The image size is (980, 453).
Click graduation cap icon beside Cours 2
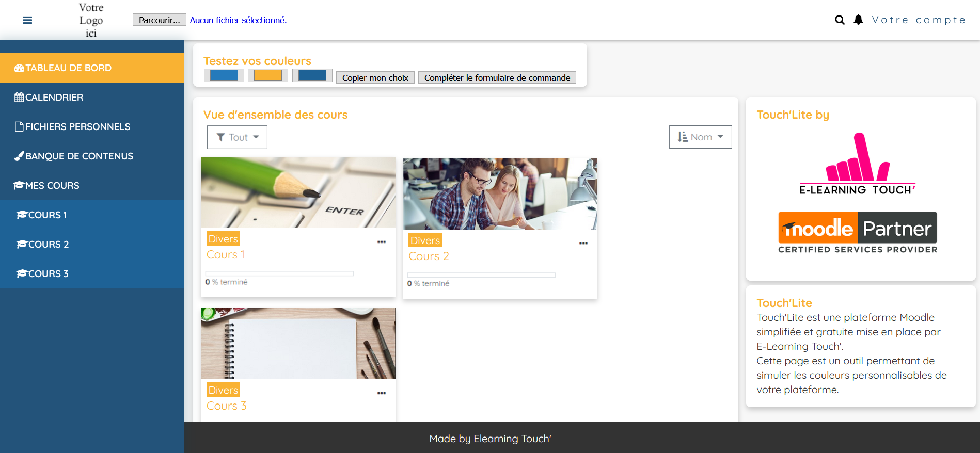tap(22, 244)
